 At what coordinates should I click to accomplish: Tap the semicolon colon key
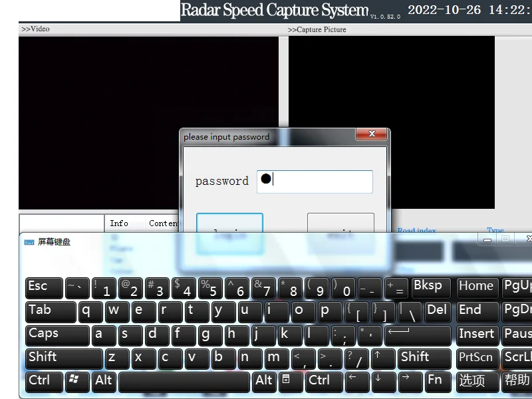click(x=343, y=335)
